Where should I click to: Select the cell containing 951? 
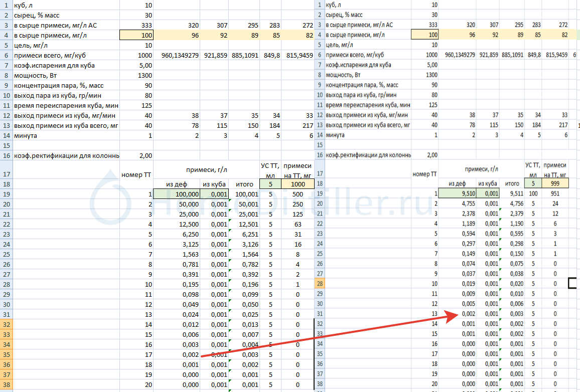tap(555, 193)
